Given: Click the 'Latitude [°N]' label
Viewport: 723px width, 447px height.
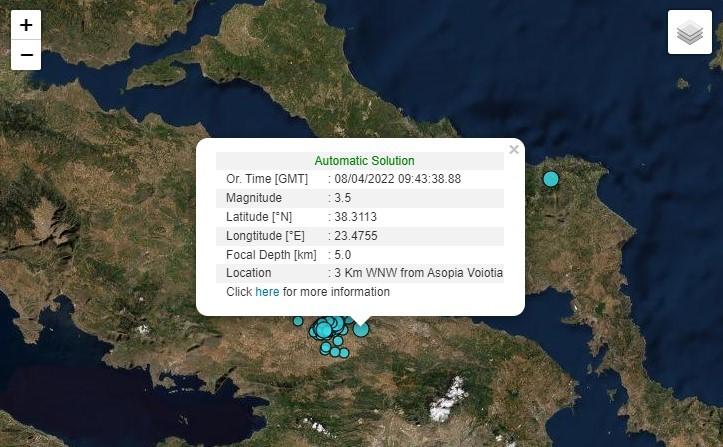Looking at the screenshot, I should click(259, 217).
